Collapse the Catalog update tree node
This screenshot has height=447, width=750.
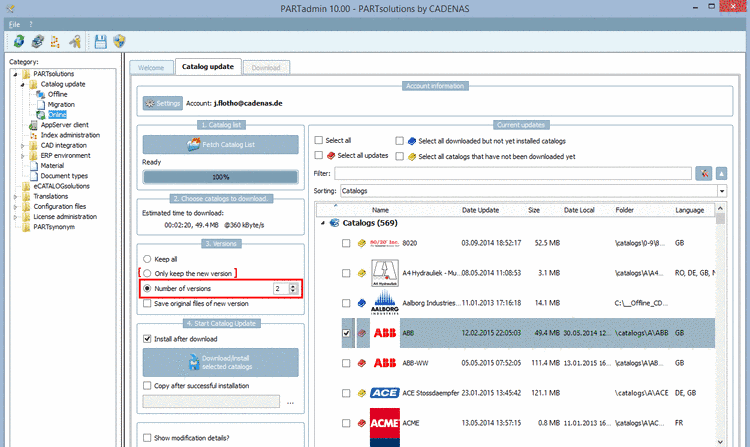[22, 85]
